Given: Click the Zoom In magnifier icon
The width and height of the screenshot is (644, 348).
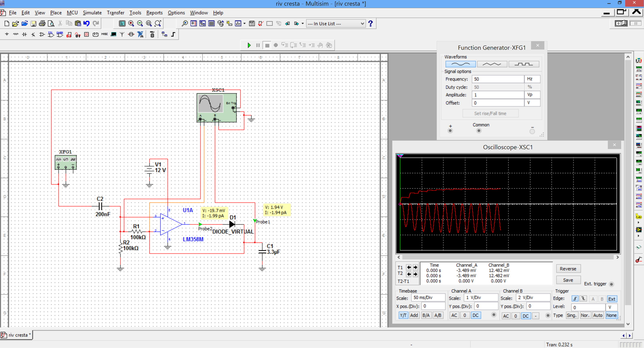Looking at the screenshot, I should pyautogui.click(x=131, y=23).
